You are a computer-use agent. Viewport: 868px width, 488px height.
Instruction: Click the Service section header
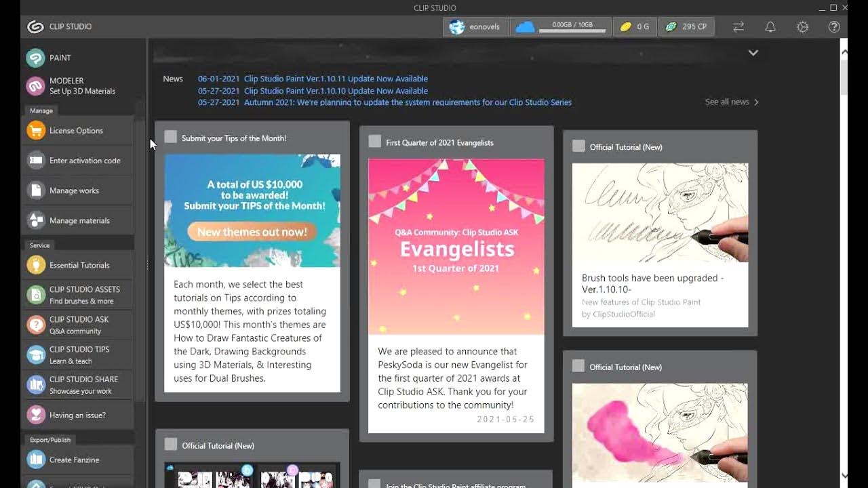coord(40,245)
